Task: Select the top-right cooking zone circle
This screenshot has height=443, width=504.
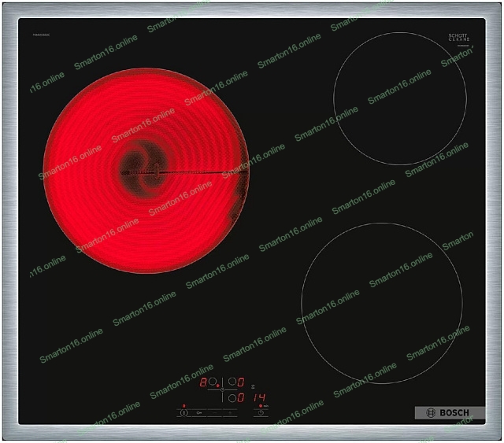Action: pos(232,382)
